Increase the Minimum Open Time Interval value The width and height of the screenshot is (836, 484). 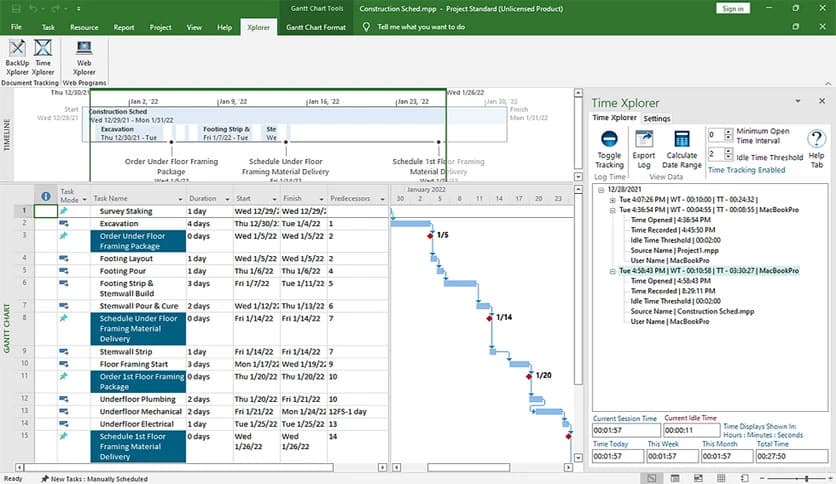point(728,131)
